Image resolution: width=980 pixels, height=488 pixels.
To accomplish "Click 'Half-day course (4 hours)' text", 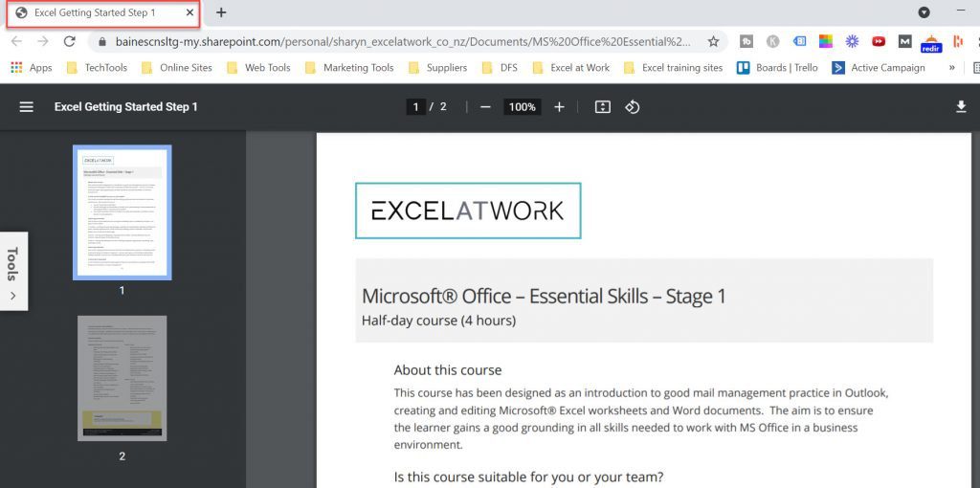I will [438, 321].
